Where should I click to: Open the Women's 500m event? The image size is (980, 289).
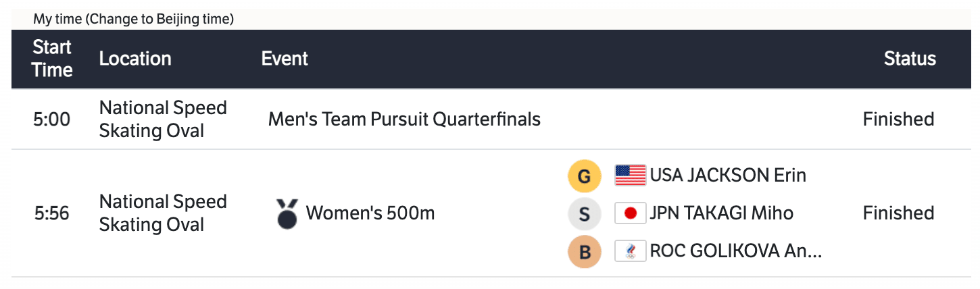(x=370, y=213)
